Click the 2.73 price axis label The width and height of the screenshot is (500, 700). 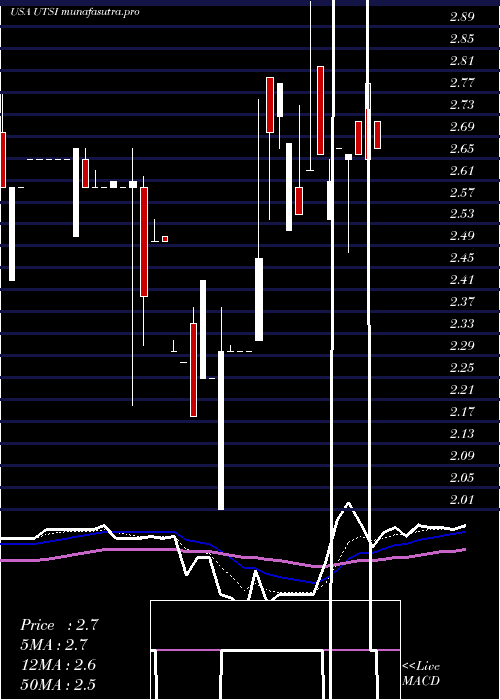(462, 104)
